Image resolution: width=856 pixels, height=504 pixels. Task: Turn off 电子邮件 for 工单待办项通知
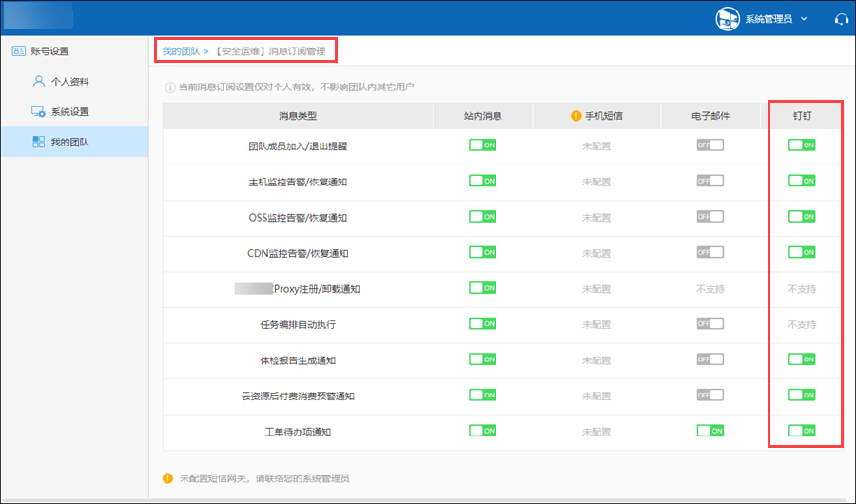pos(710,431)
